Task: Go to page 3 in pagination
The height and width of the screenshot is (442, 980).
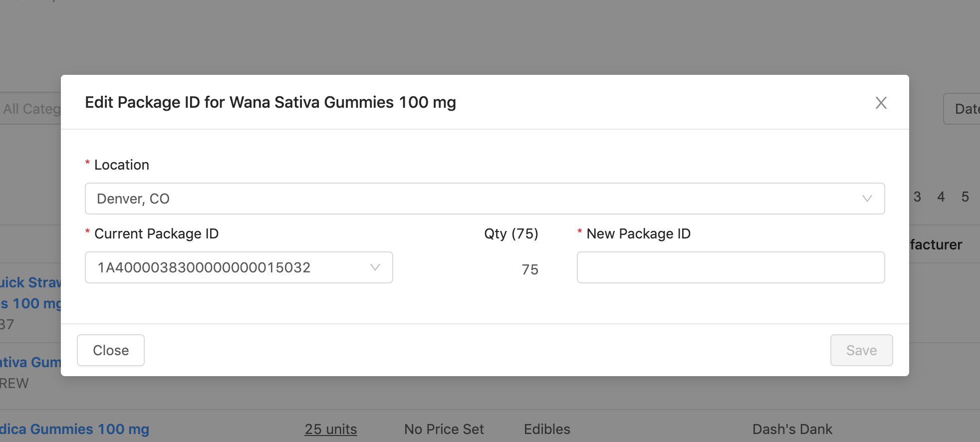Action: (x=917, y=197)
